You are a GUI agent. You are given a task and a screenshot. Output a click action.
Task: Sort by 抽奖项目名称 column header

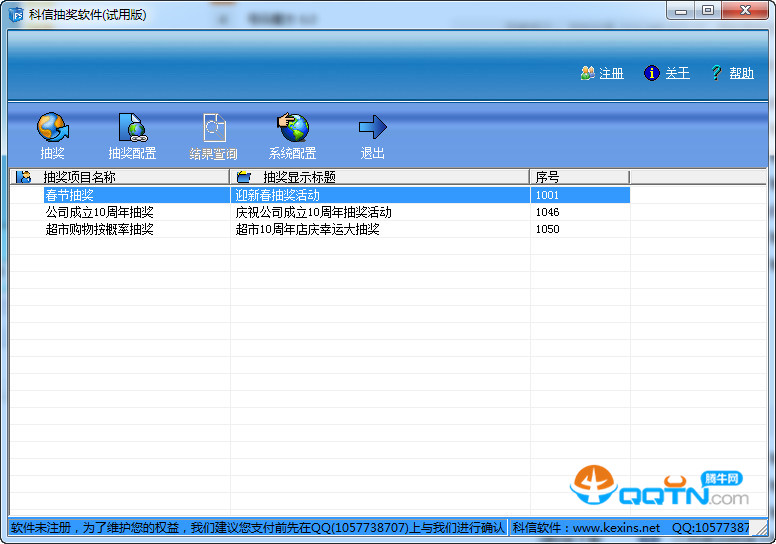point(120,177)
